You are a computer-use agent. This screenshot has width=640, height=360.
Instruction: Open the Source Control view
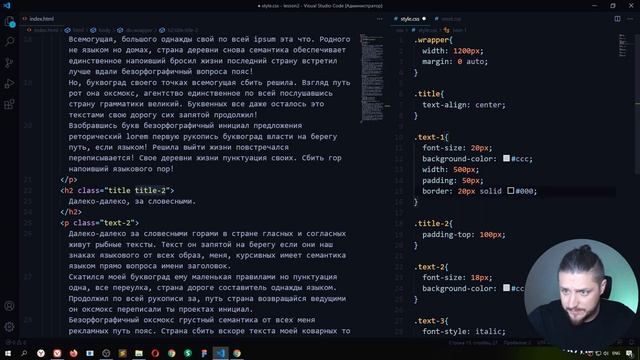coord(9,62)
